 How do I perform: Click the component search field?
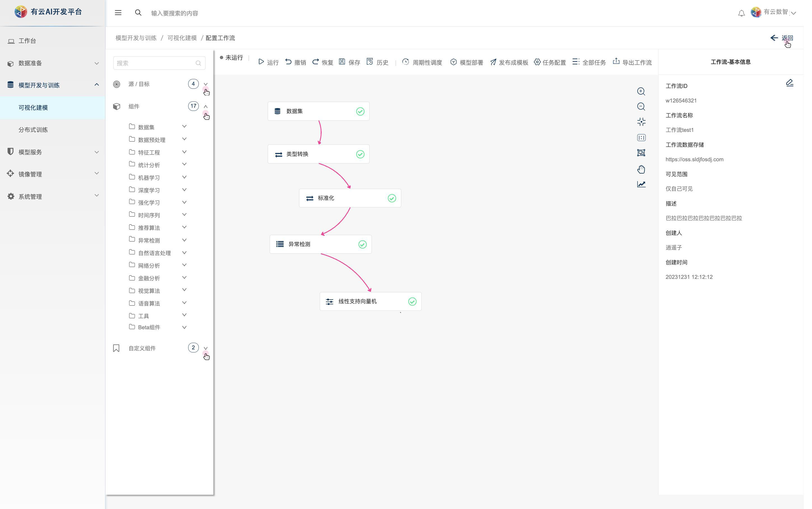(x=155, y=63)
